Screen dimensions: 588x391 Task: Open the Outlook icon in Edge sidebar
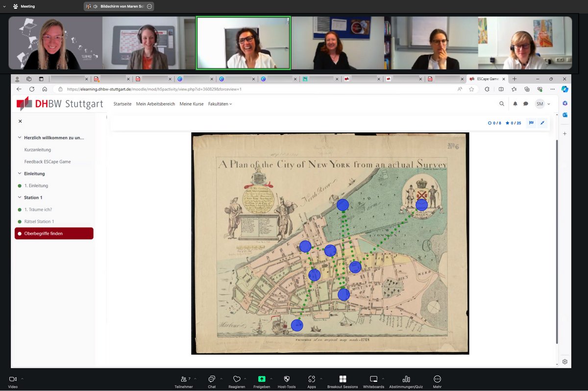[565, 115]
